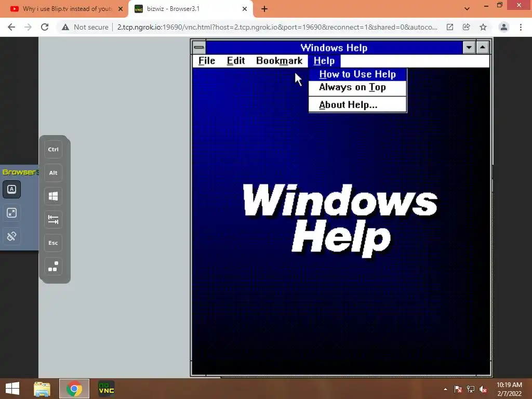Open About Help dialog entry
This screenshot has height=399, width=532.
tap(357, 105)
